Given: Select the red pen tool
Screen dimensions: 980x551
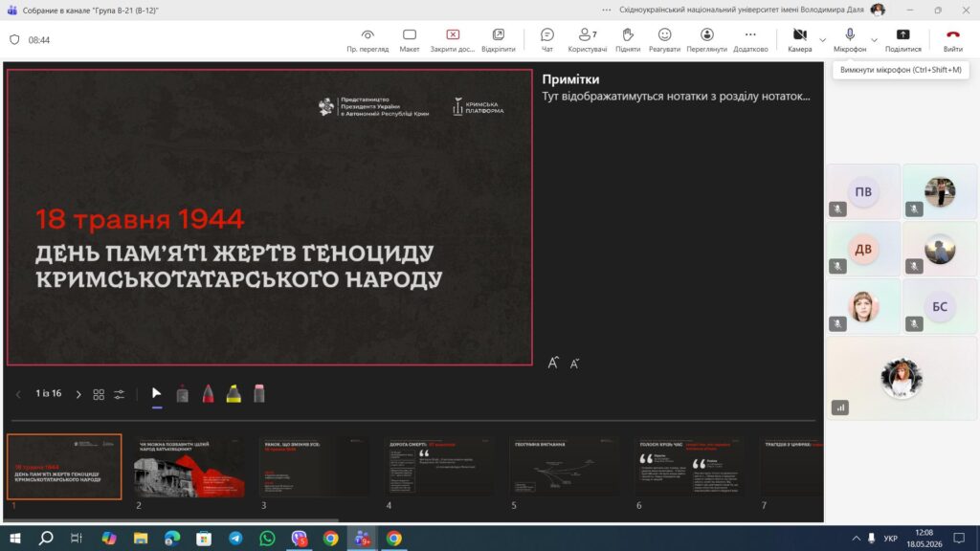Looking at the screenshot, I should tap(208, 393).
